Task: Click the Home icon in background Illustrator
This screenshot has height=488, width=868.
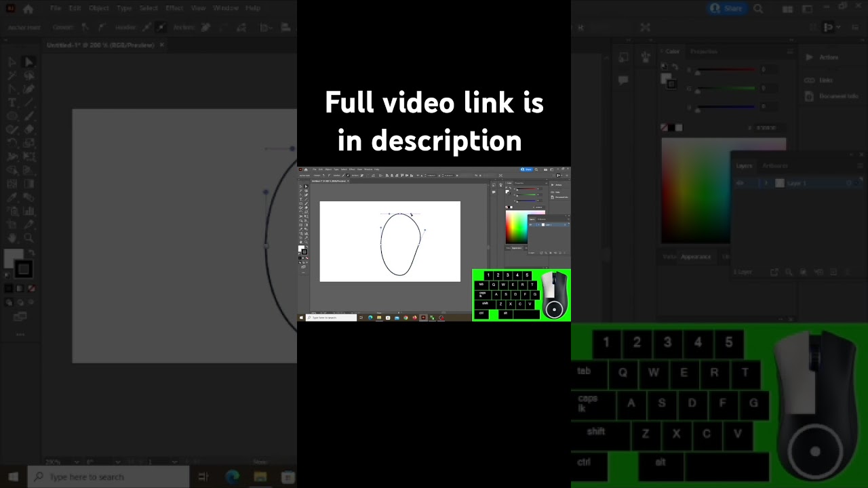Action: [28, 9]
